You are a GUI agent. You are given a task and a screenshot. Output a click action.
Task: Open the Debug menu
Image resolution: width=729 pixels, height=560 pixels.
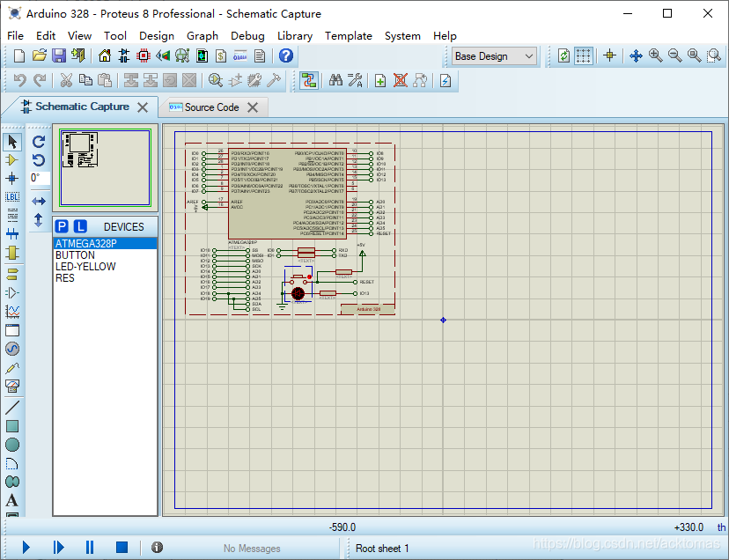click(247, 36)
